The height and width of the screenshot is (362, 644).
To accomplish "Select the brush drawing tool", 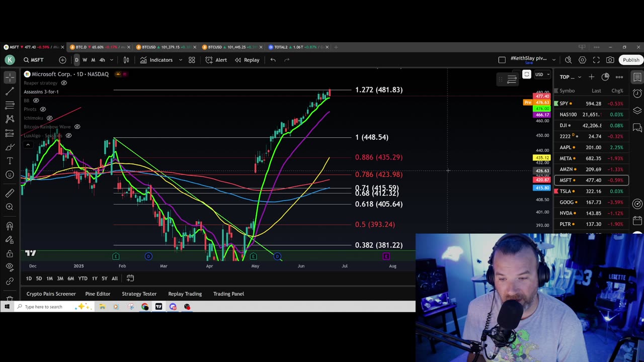I will [x=10, y=147].
